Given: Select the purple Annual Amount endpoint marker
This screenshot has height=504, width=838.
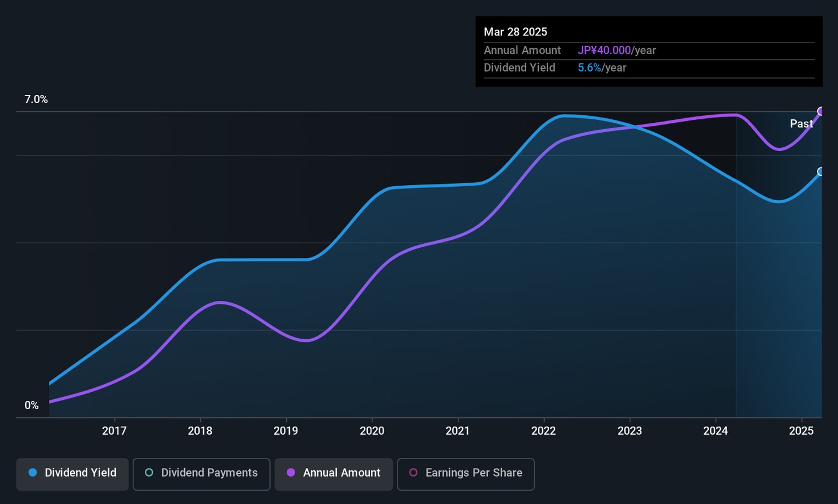Looking at the screenshot, I should tap(821, 111).
